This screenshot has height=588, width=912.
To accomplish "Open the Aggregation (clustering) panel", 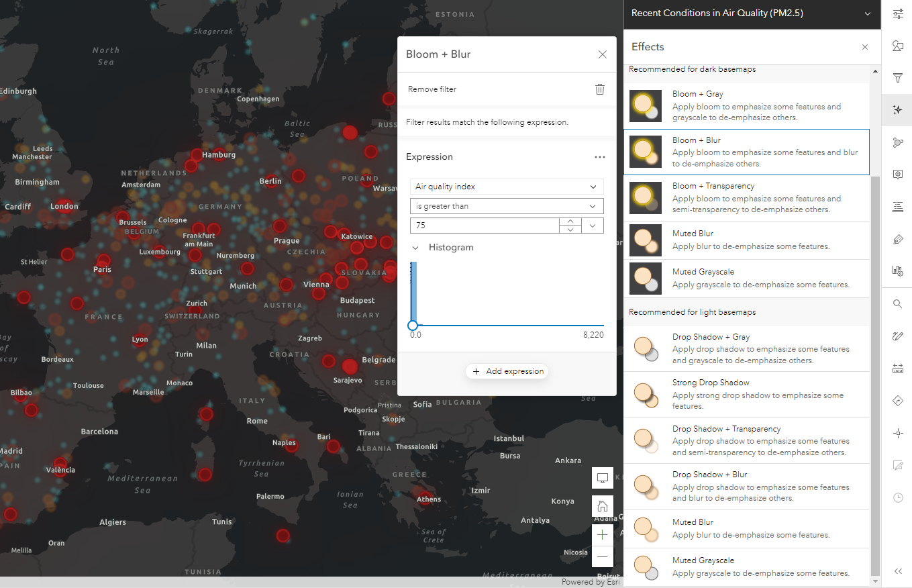I will [x=897, y=142].
